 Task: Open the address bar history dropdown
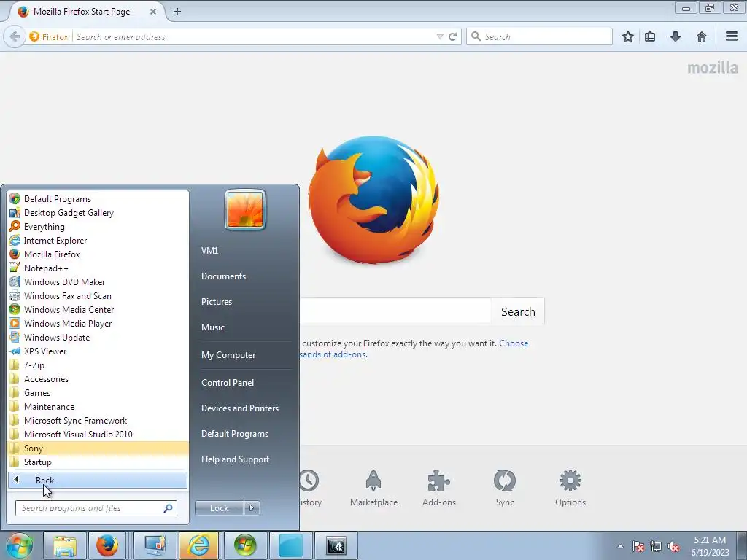click(x=440, y=36)
